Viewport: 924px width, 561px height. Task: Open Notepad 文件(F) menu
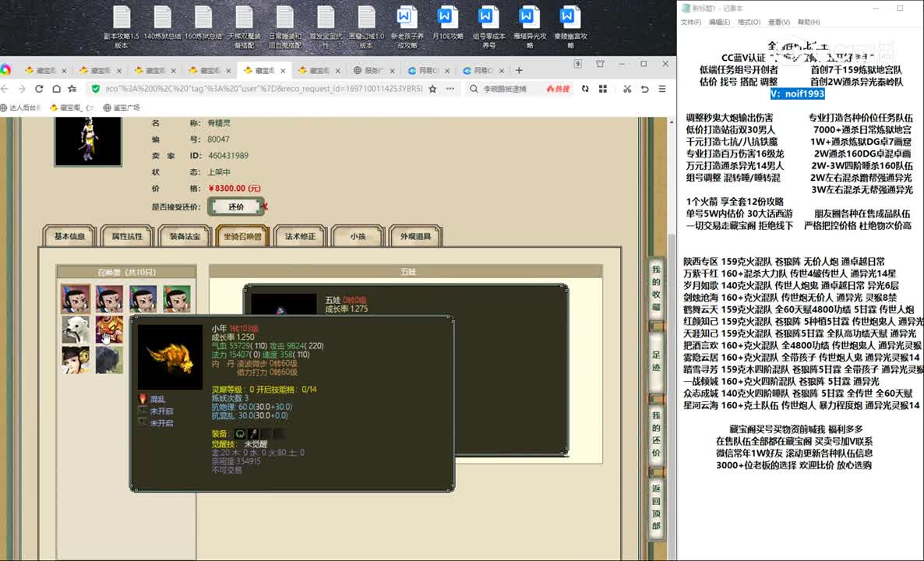point(691,23)
